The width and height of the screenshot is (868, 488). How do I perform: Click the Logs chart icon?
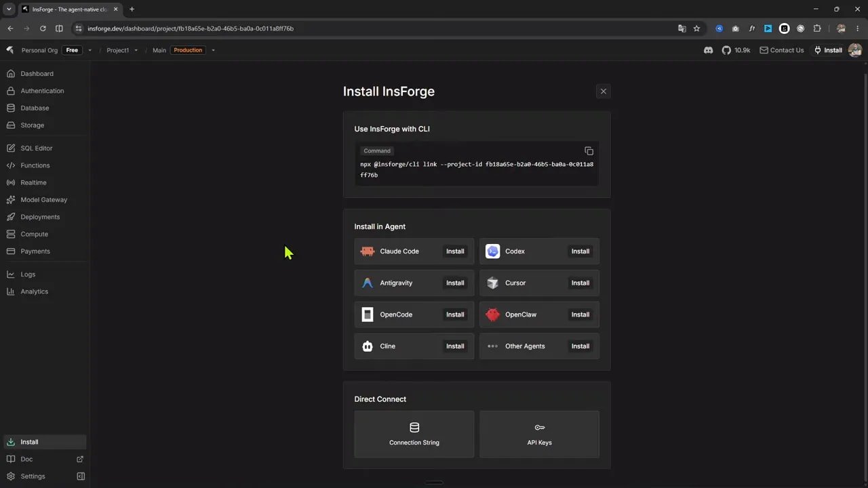click(x=10, y=274)
